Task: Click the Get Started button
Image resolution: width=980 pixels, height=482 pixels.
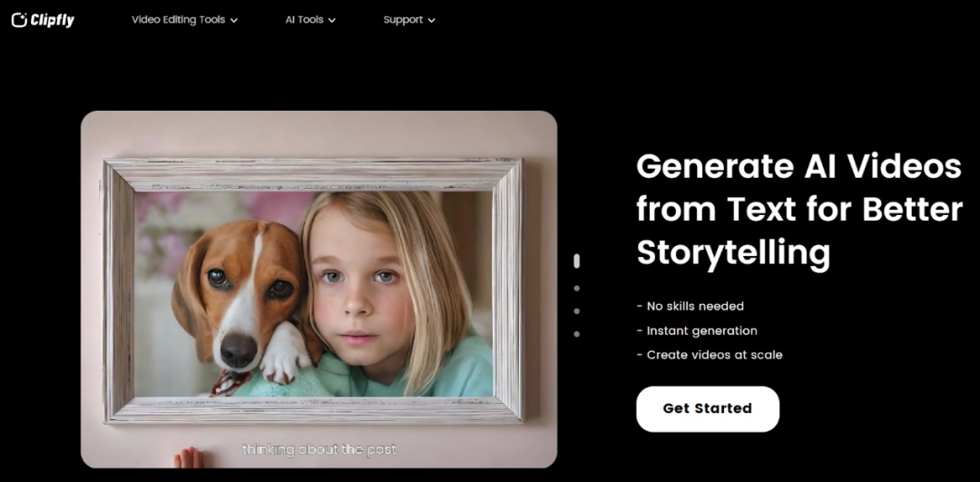Action: coord(708,408)
